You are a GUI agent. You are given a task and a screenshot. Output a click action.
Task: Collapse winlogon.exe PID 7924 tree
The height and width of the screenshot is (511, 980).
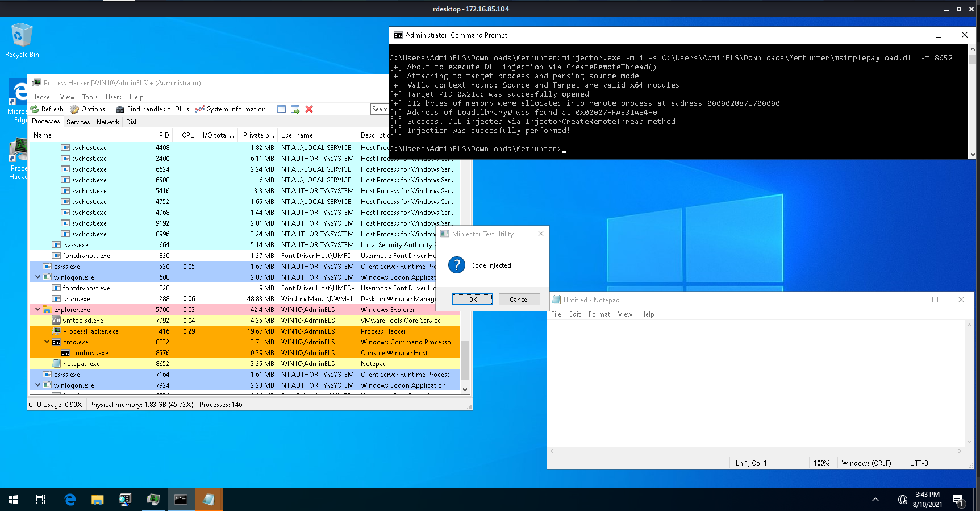(38, 385)
